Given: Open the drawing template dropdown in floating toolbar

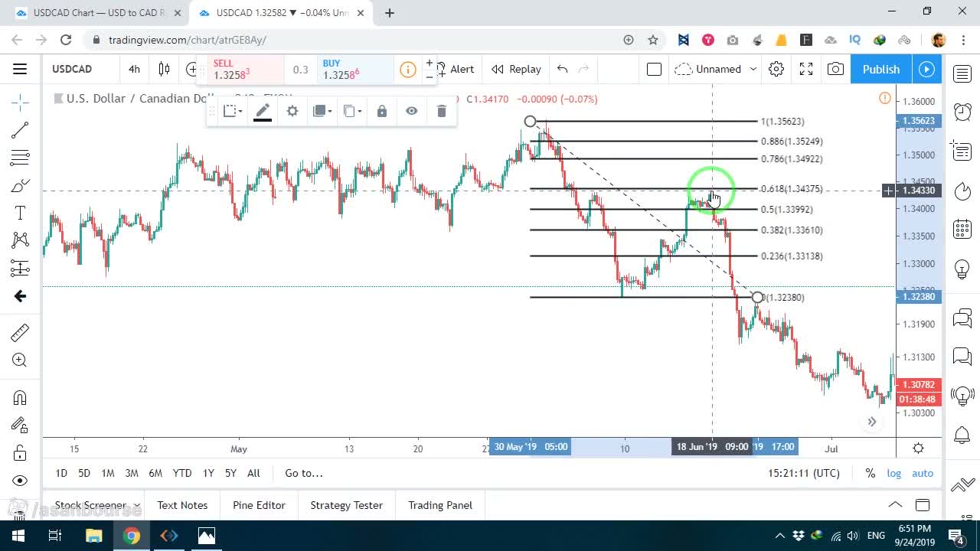Looking at the screenshot, I should [x=232, y=111].
